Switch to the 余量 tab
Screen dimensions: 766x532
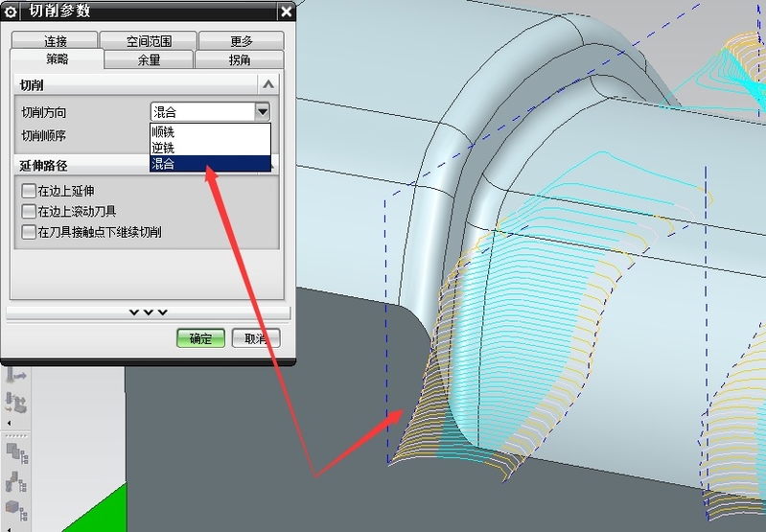point(149,59)
